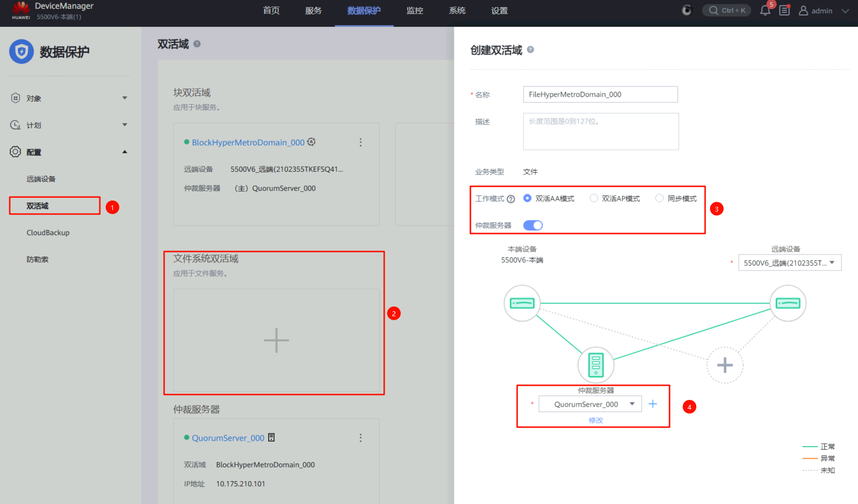Viewport: 858px width, 504px height.
Task: Click the dashed plus node in the topology
Action: tap(725, 365)
